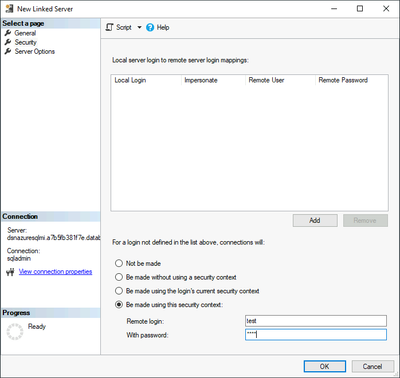
Task: Click the With password input field
Action: 316,335
